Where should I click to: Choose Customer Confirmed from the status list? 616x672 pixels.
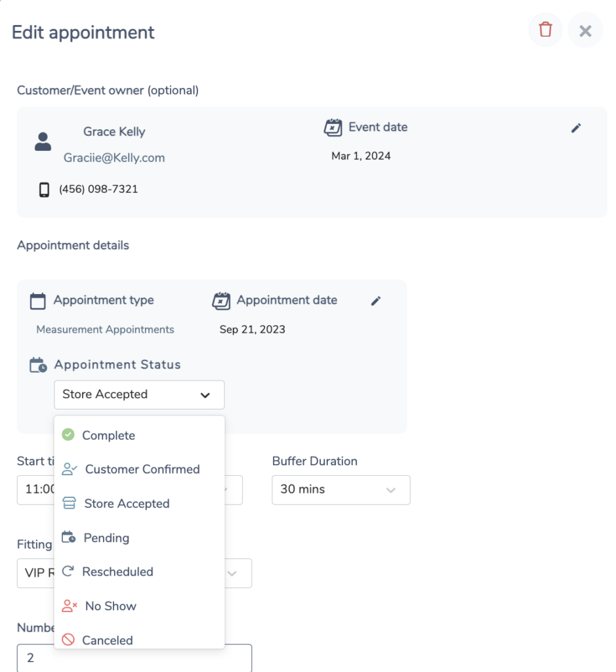(x=142, y=470)
